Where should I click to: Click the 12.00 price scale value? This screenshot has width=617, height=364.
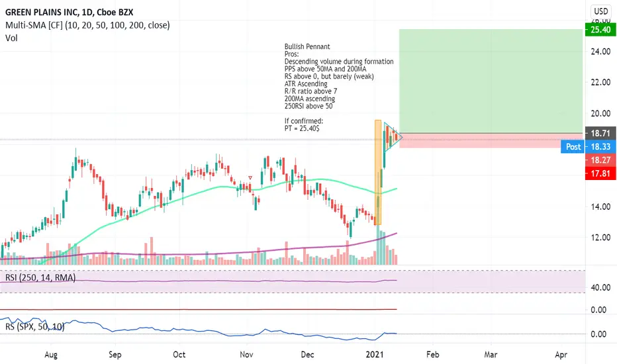[600, 238]
